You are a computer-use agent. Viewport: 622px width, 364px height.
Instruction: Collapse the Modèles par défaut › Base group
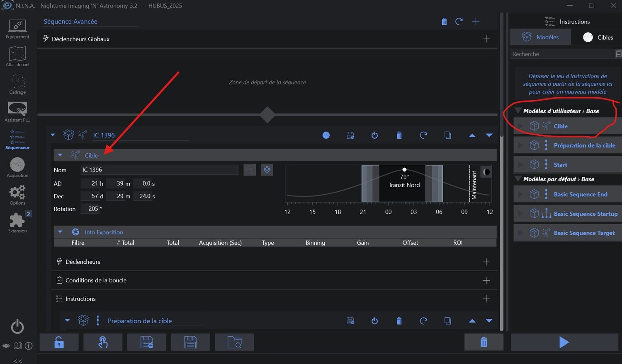pos(518,179)
